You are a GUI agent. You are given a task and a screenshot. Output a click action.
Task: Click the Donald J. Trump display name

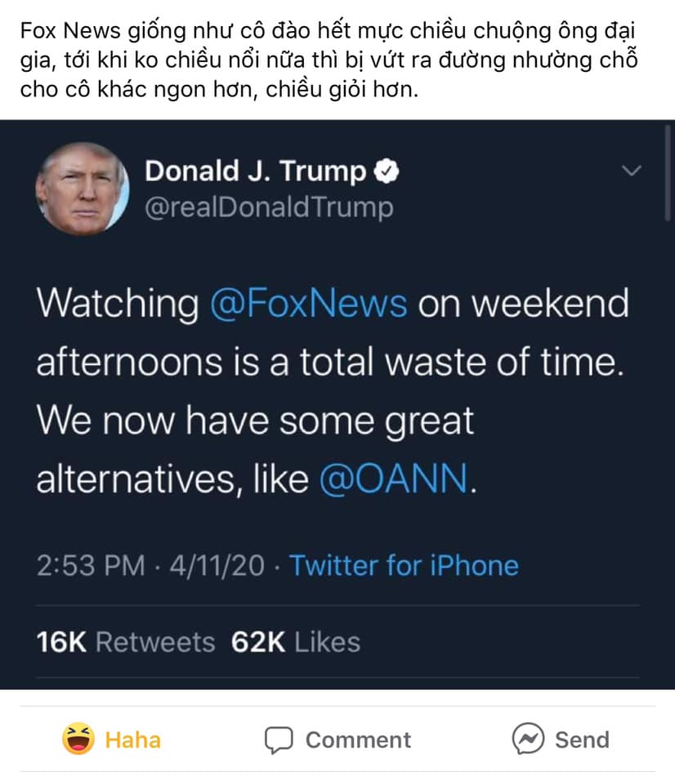pyautogui.click(x=255, y=171)
